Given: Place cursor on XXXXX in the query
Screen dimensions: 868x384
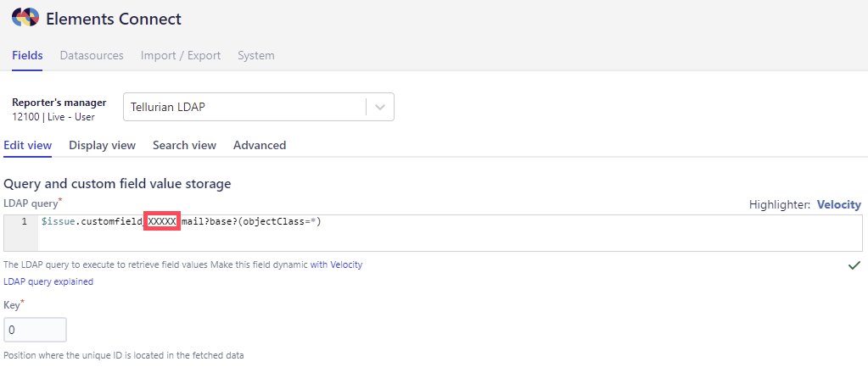Looking at the screenshot, I should [x=161, y=221].
